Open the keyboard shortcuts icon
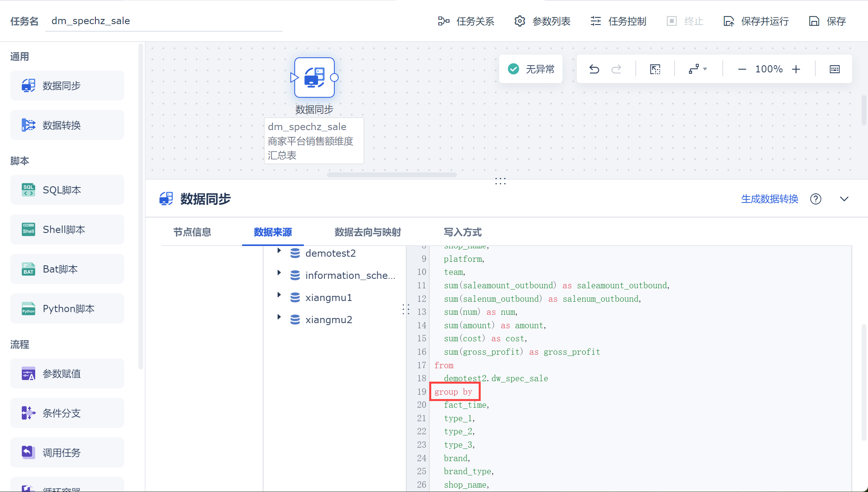This screenshot has height=492, width=868. pos(834,69)
